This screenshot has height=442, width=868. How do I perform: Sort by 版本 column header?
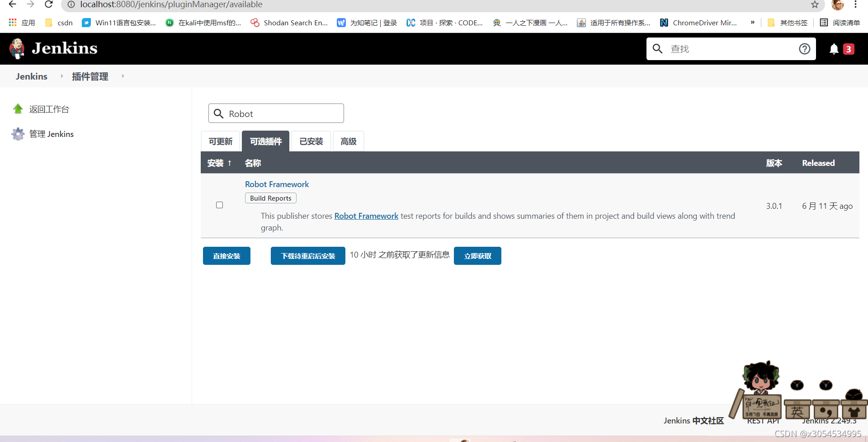(774, 163)
